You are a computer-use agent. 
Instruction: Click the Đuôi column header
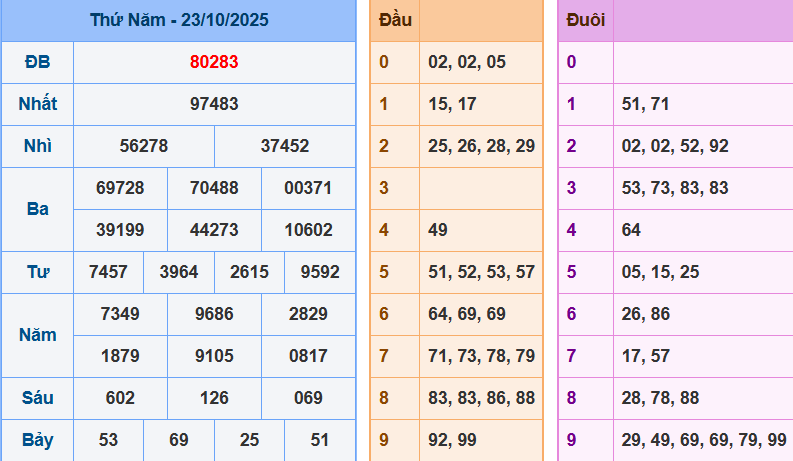[x=585, y=20]
